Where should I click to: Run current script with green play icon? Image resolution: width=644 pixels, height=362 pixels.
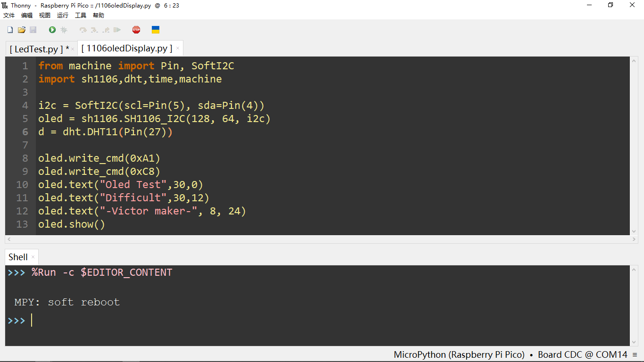[52, 30]
